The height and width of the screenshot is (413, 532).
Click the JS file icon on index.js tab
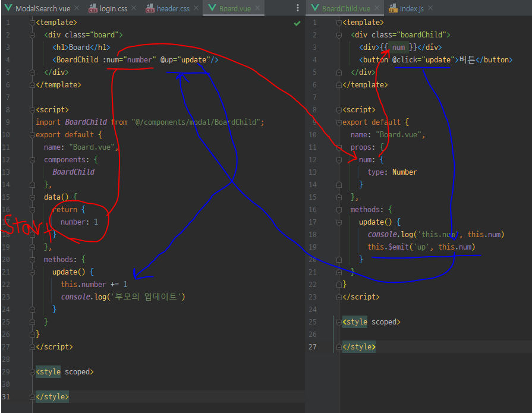(x=393, y=8)
